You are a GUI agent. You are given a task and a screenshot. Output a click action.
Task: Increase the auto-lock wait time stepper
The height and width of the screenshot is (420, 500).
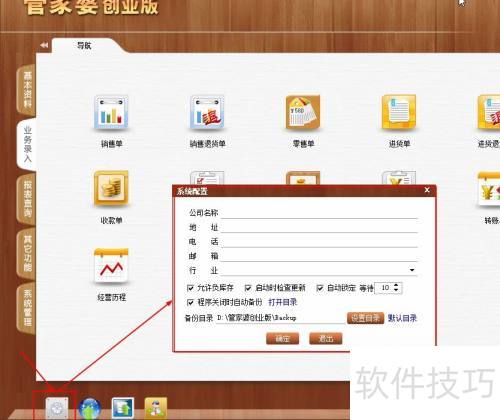(396, 285)
